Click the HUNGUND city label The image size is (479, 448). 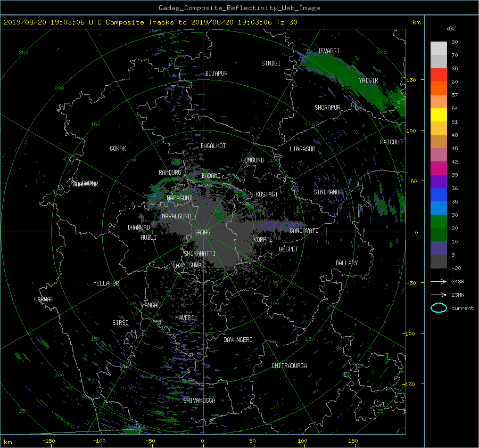[252, 160]
